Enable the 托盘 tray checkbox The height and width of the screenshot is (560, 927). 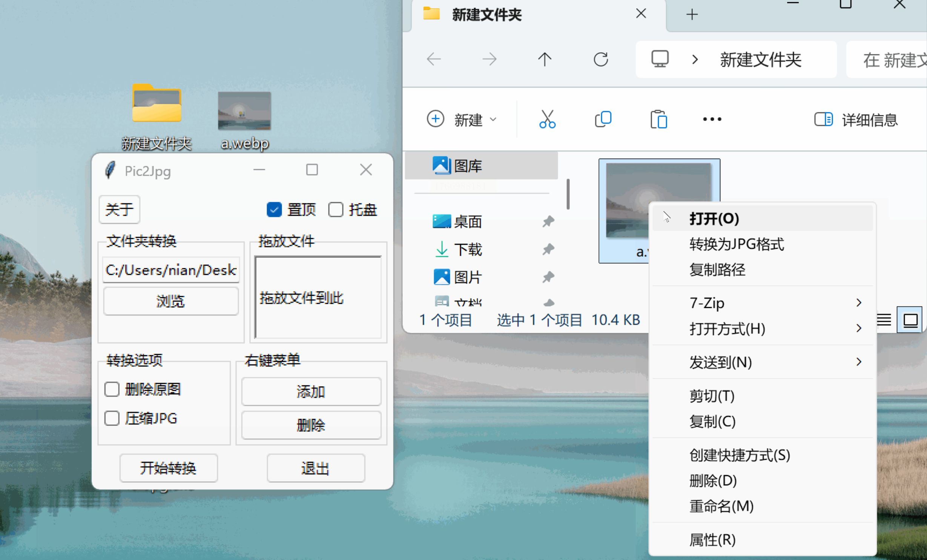(335, 210)
